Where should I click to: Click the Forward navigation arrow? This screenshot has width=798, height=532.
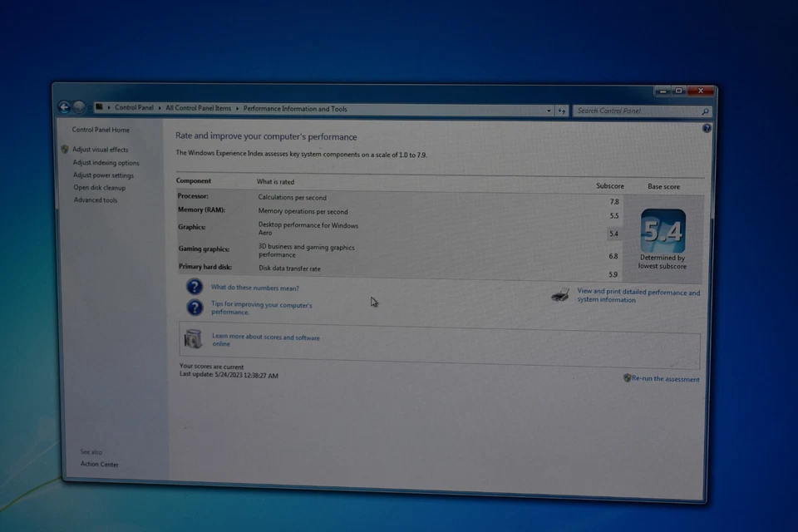[x=79, y=107]
